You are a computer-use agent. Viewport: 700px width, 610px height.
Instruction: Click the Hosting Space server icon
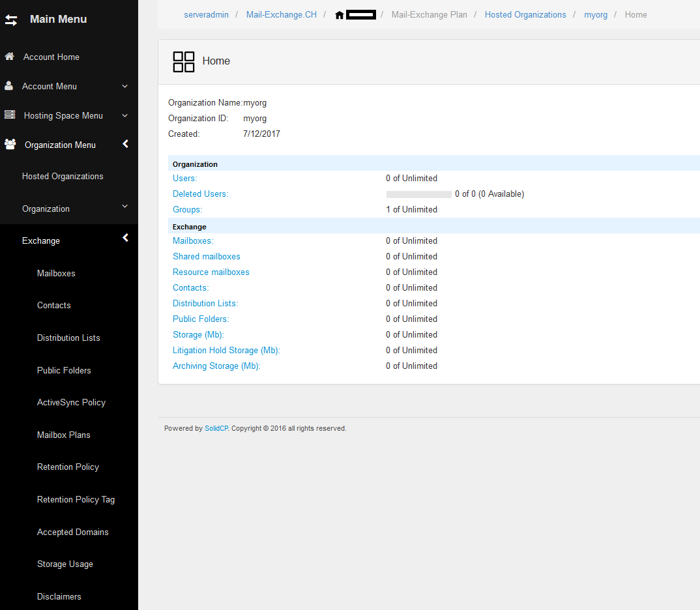9,115
